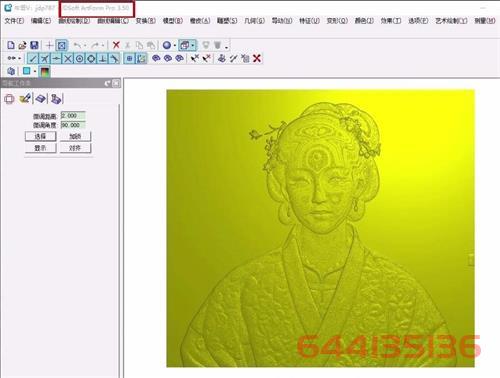Click the Save floppy disk icon
The image size is (500, 378).
click(34, 45)
